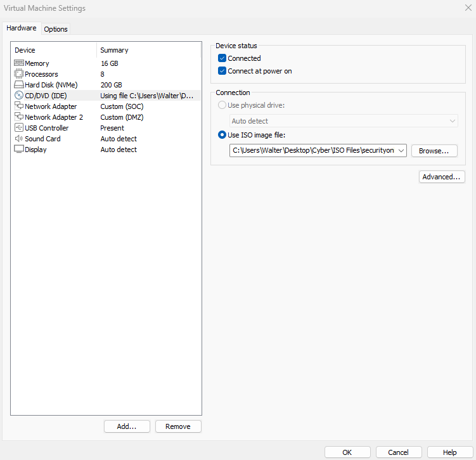Click the Add... device button
This screenshot has height=460, width=476.
coord(127,426)
